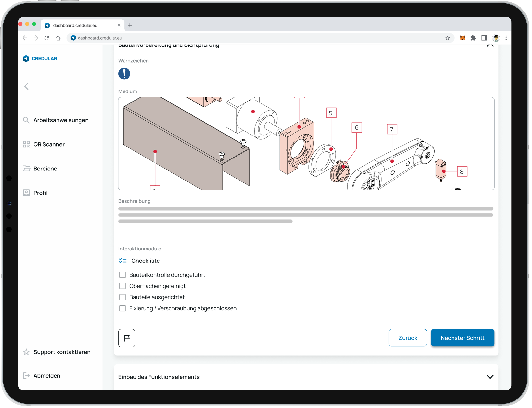The image size is (532, 408).
Task: Reload the page with refresh icon
Action: pyautogui.click(x=47, y=38)
